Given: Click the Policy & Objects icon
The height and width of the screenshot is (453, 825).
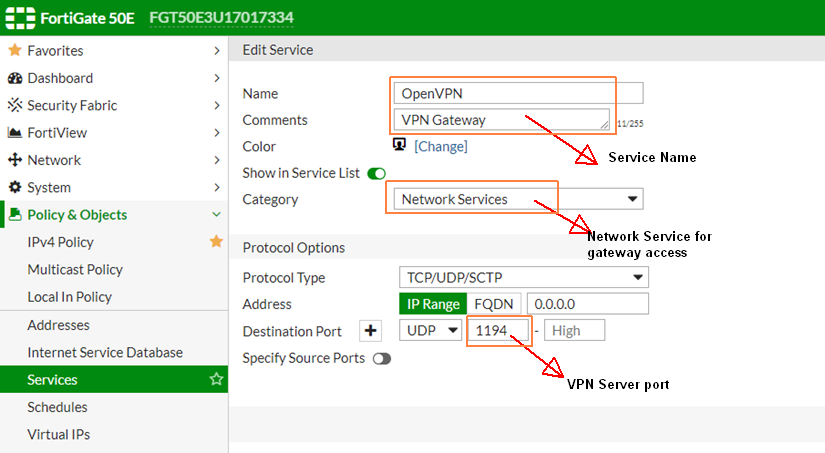Looking at the screenshot, I should click(15, 214).
